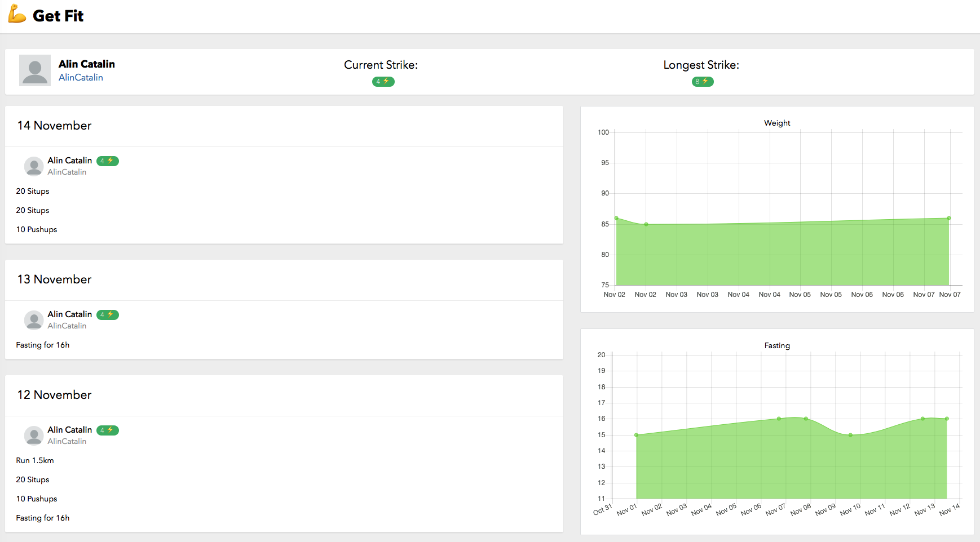Click the streak badge in 12 November card

(108, 430)
